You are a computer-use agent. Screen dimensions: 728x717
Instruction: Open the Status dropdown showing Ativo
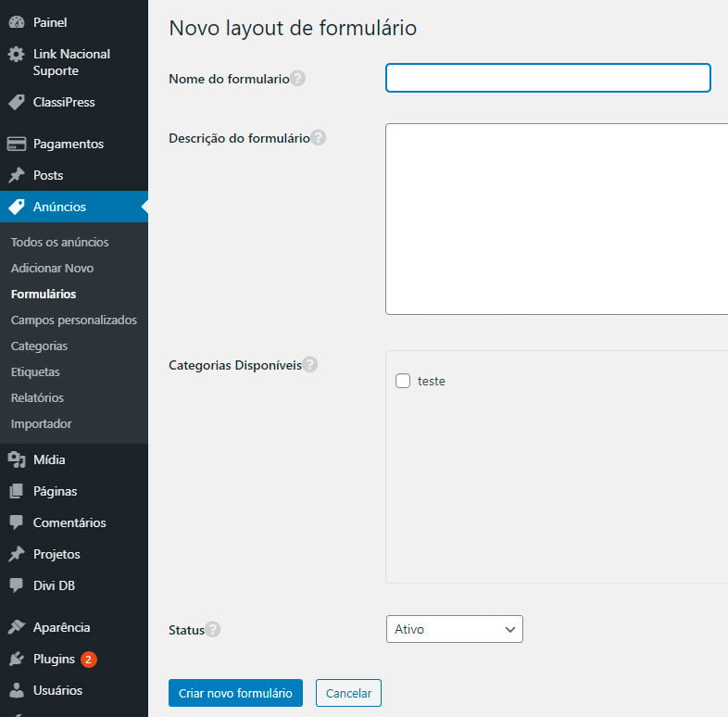[x=454, y=629]
